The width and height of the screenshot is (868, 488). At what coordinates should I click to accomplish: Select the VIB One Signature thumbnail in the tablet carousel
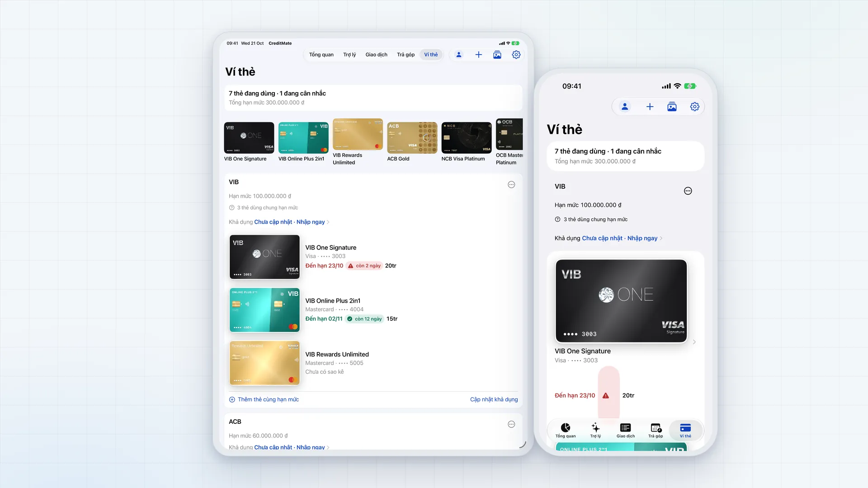[249, 138]
